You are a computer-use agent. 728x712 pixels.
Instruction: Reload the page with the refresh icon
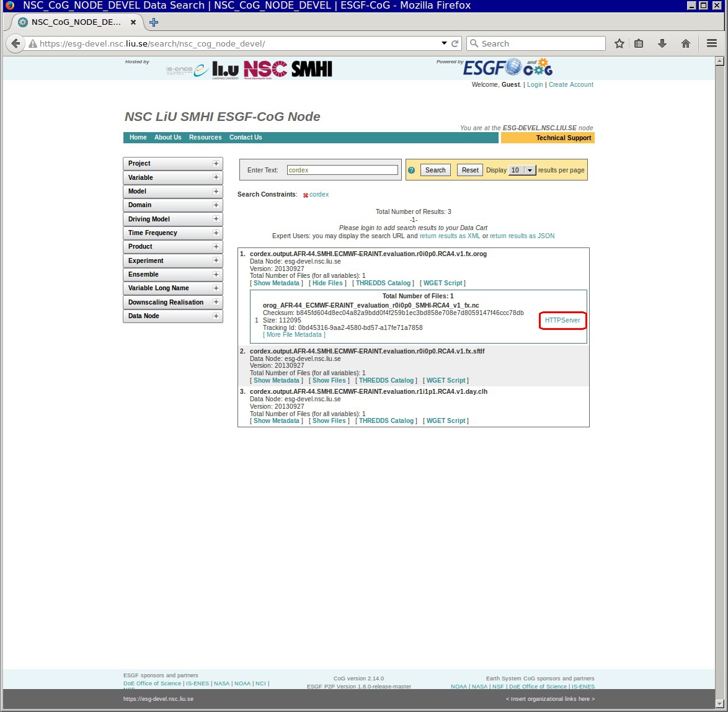click(455, 43)
